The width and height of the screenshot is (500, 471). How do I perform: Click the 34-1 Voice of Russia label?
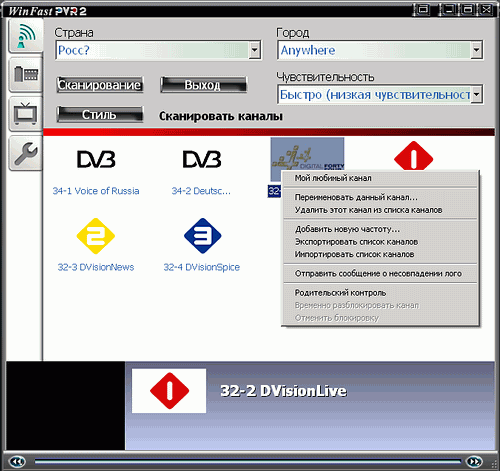(x=96, y=191)
